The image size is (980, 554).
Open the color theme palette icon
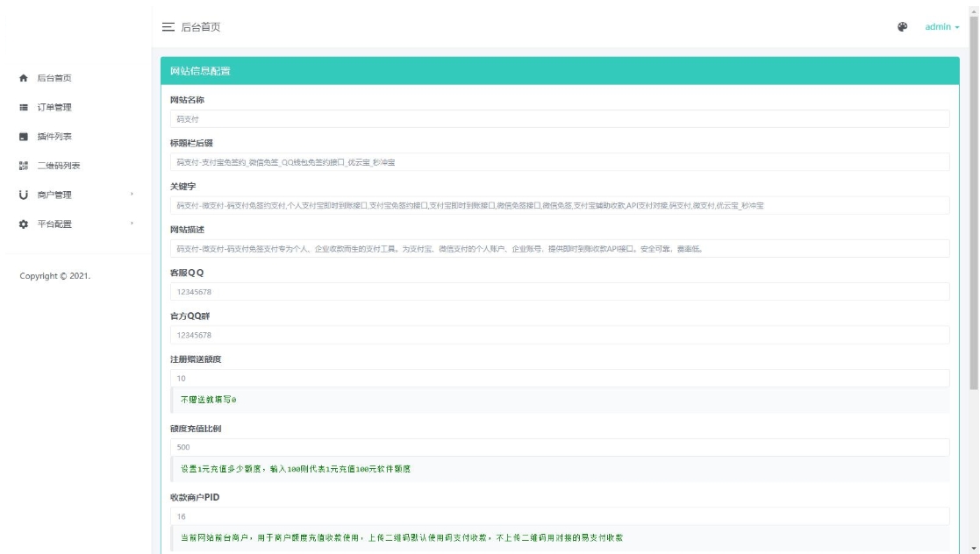[x=901, y=27]
